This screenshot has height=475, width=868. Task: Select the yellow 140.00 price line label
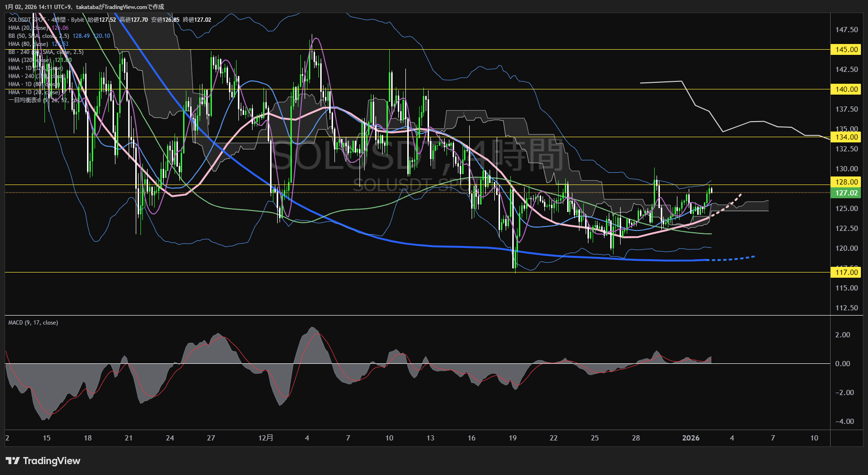pos(846,89)
